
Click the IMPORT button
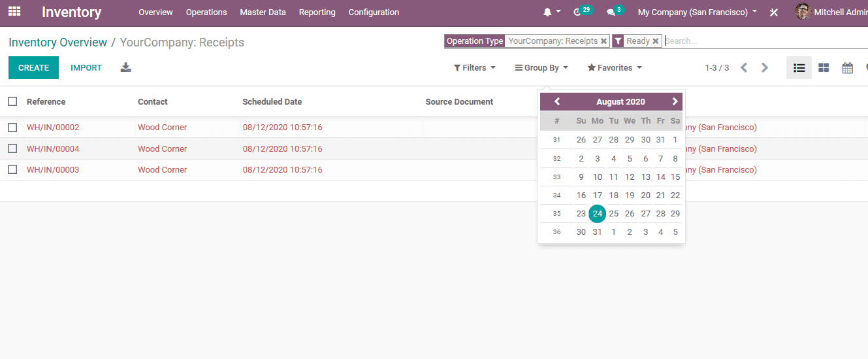86,68
